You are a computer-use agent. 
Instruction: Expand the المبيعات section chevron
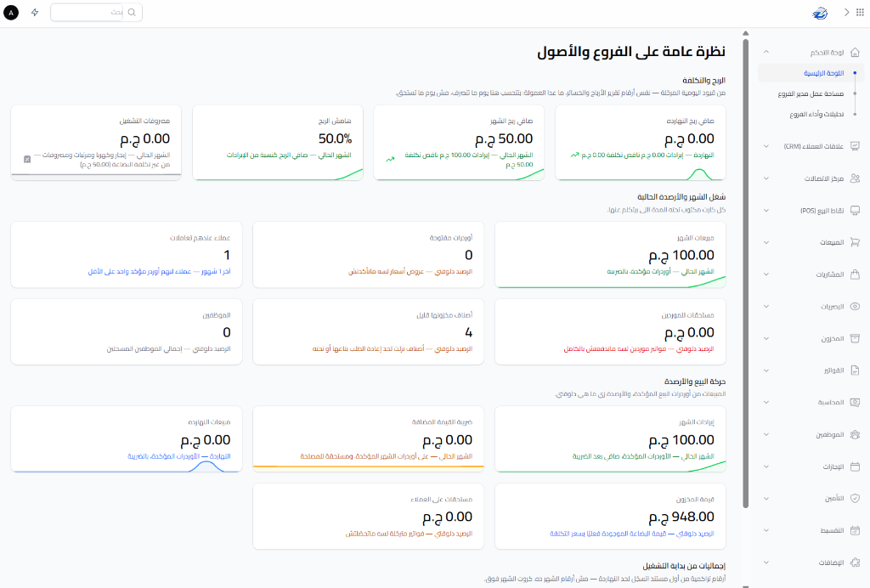click(766, 242)
